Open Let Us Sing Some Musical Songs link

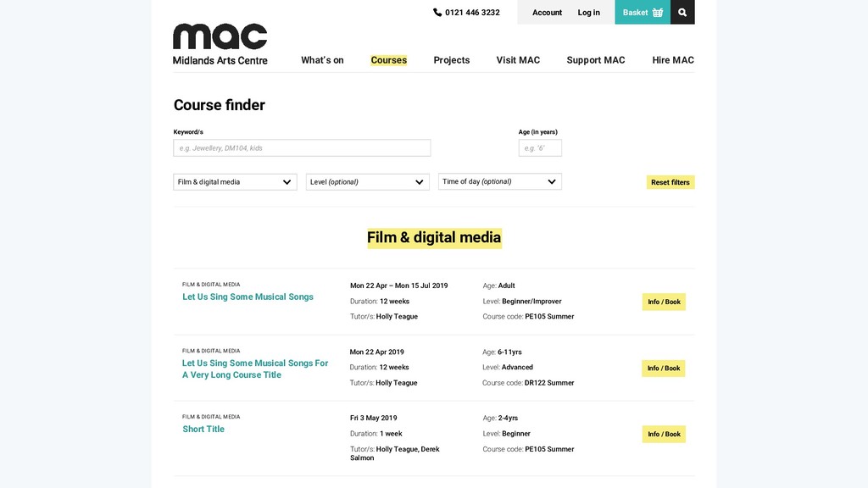(x=248, y=297)
